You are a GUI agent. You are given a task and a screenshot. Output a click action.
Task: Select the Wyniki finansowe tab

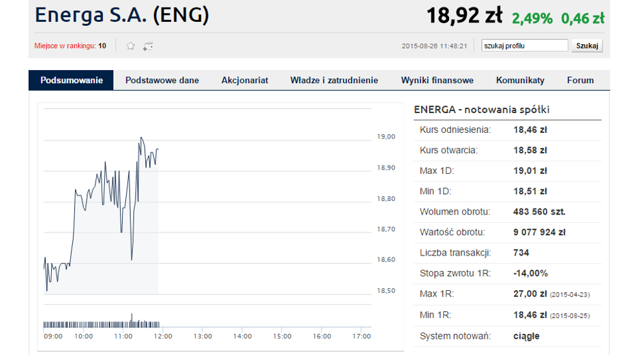coord(438,80)
